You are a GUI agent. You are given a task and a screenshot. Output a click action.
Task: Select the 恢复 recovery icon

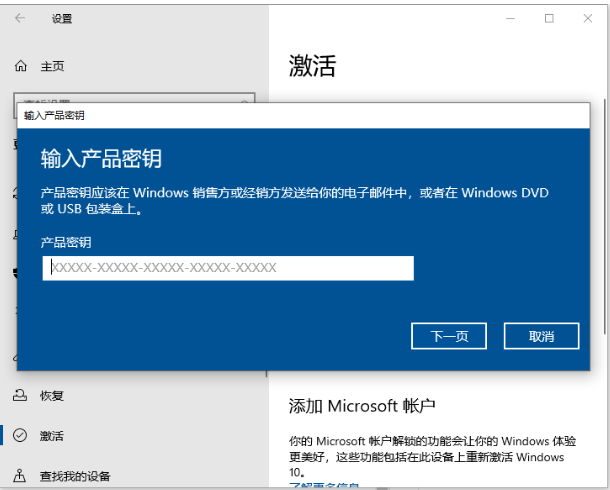[x=21, y=395]
